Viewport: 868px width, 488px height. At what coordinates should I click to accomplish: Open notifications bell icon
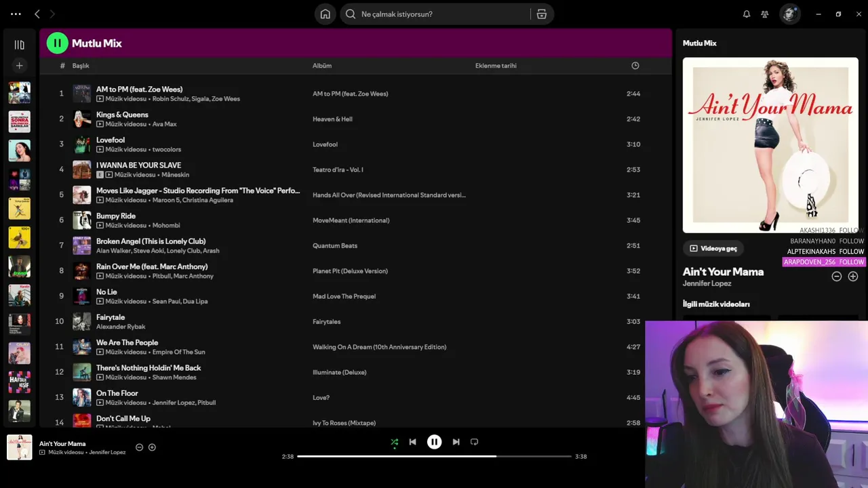(747, 14)
